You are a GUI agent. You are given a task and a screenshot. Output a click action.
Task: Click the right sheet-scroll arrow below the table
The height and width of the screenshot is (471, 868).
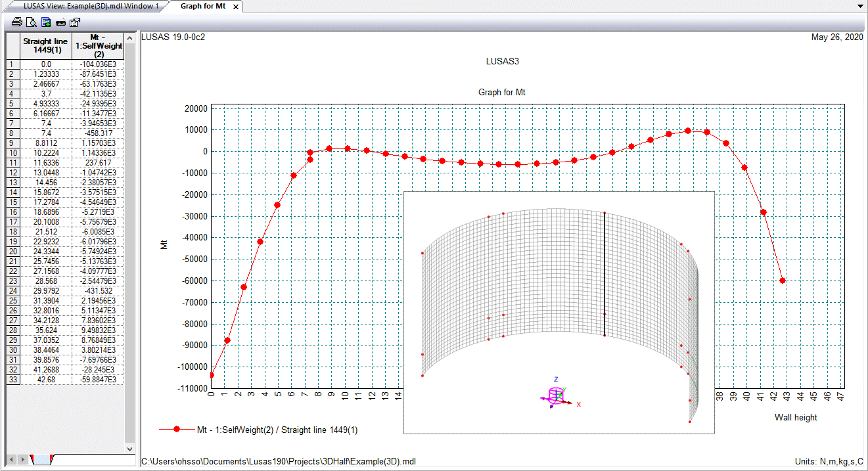point(23,459)
